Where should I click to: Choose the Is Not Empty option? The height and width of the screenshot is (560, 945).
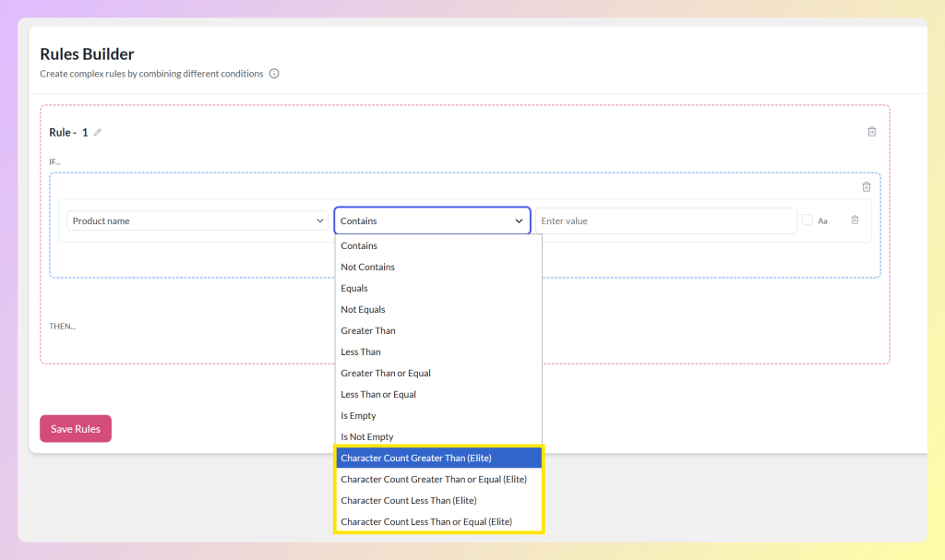[x=438, y=436]
